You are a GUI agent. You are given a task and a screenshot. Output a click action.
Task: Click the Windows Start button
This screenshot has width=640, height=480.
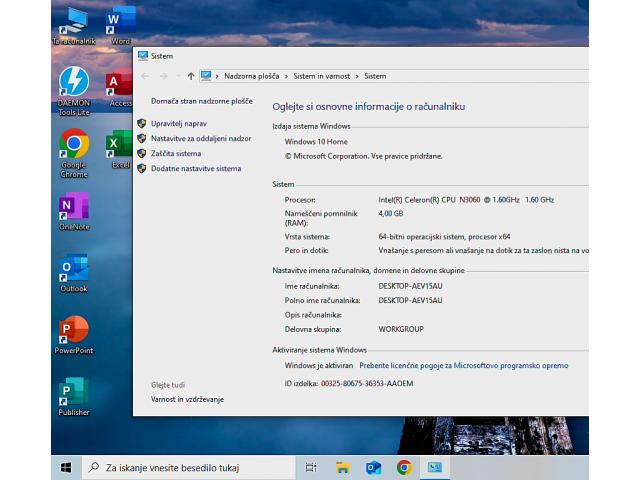66,467
